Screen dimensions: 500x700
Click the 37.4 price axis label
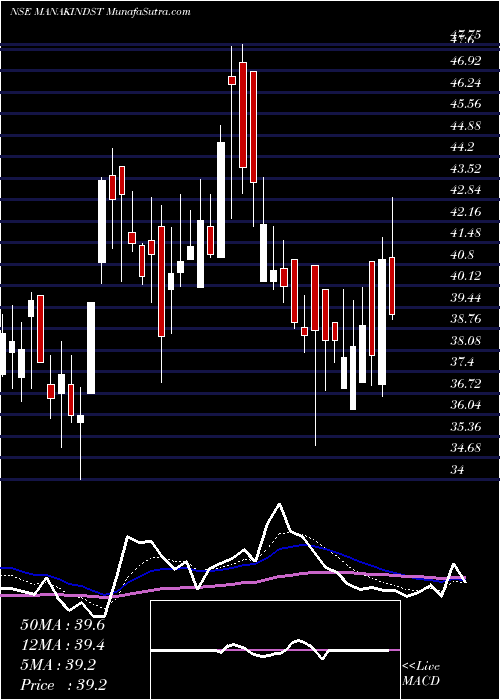pyautogui.click(x=462, y=362)
